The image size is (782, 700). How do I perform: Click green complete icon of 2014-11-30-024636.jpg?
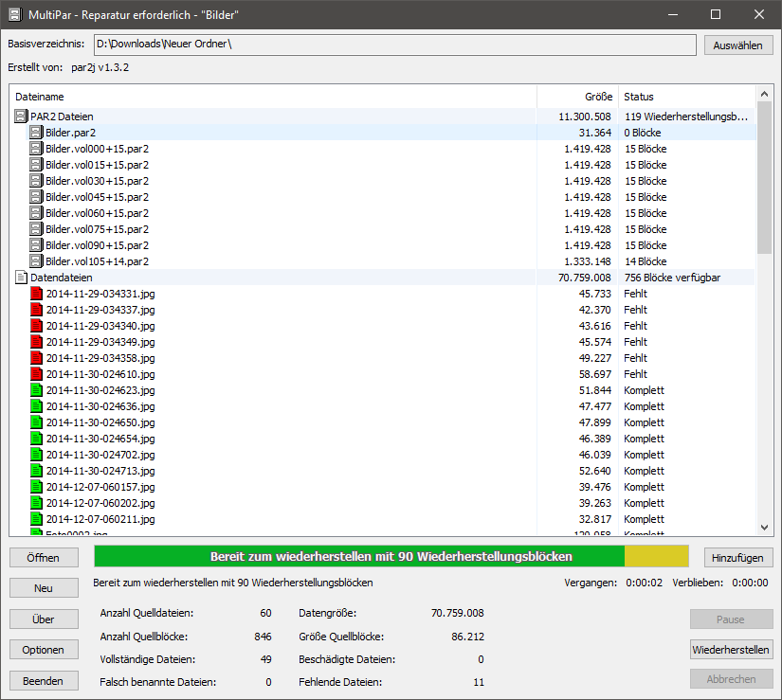[36, 406]
